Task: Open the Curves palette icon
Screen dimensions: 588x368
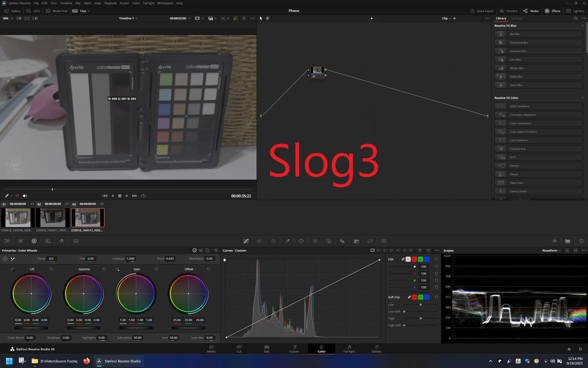Action: click(x=246, y=241)
